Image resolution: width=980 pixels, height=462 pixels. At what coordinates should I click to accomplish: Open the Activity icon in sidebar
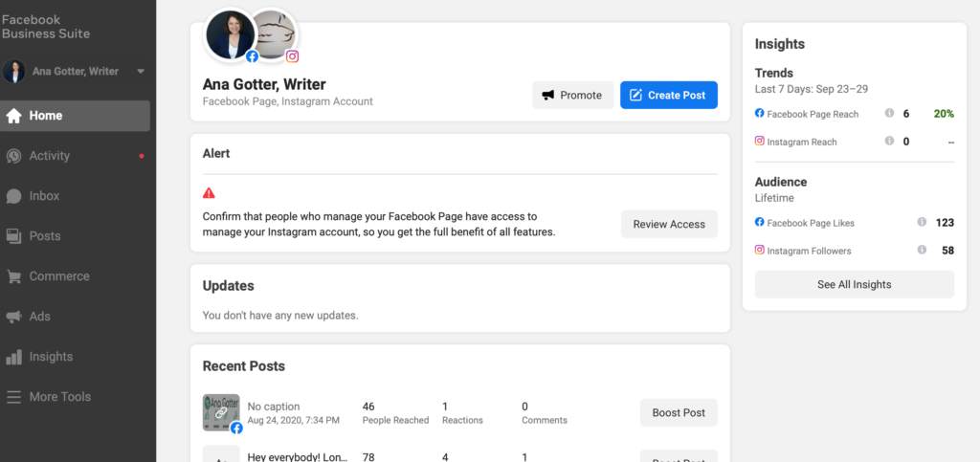13,156
